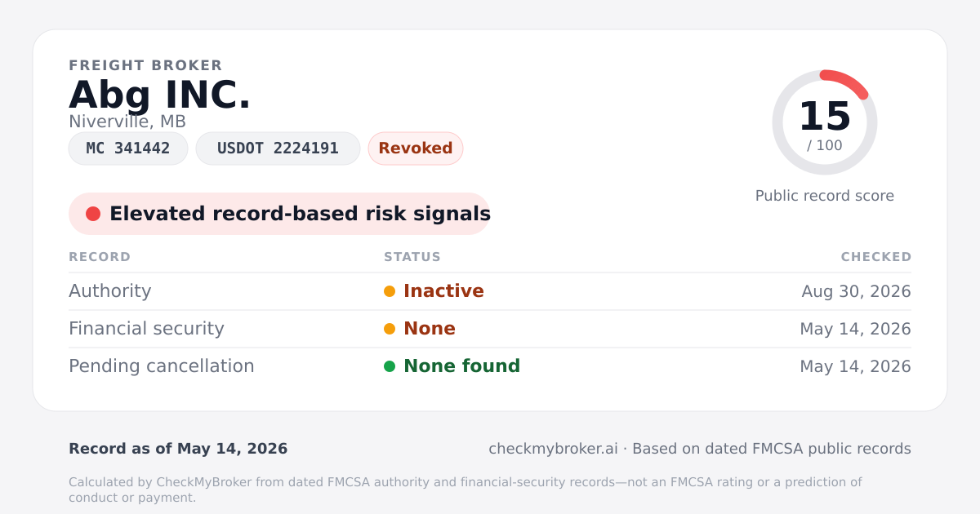The height and width of the screenshot is (514, 980).
Task: Click the RECORD column header
Action: coord(100,257)
